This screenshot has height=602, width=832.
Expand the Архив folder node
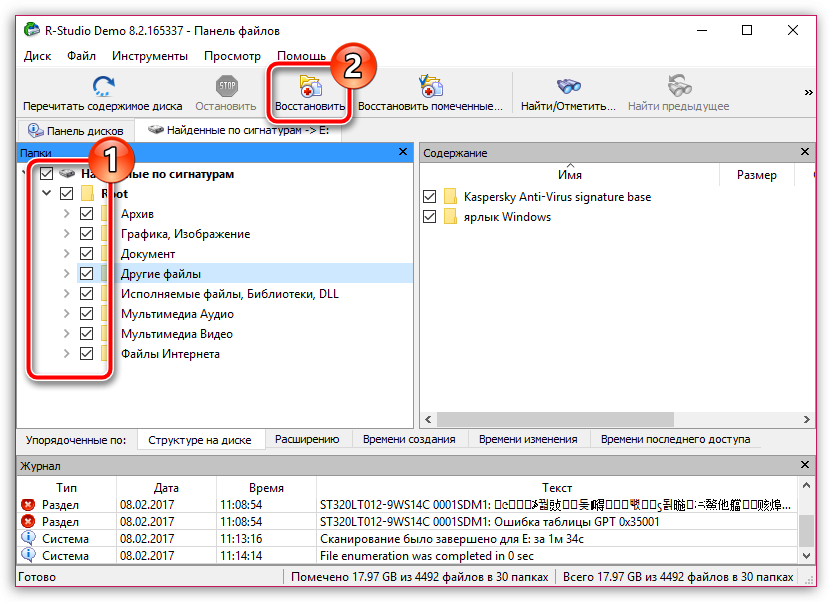click(66, 214)
